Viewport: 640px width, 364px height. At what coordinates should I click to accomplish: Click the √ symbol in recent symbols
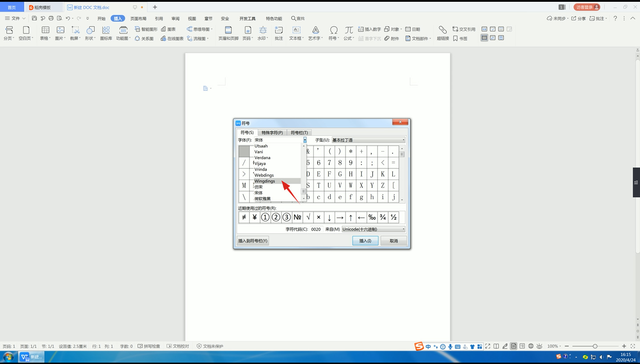point(308,217)
